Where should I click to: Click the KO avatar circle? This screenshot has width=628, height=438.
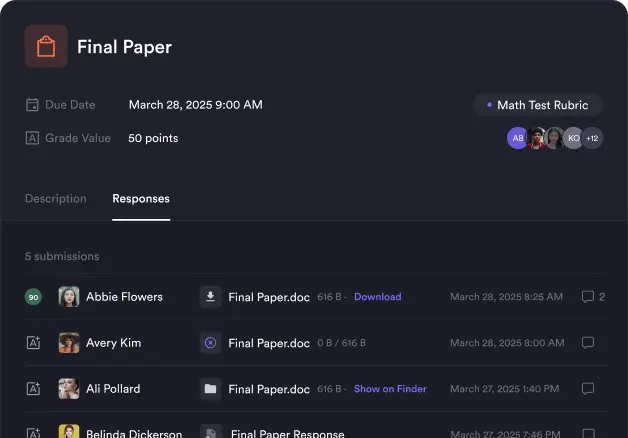573,138
